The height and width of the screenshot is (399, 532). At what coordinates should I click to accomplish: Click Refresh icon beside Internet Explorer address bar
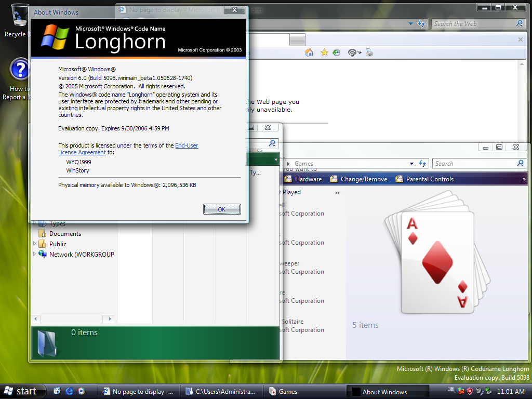pyautogui.click(x=421, y=24)
